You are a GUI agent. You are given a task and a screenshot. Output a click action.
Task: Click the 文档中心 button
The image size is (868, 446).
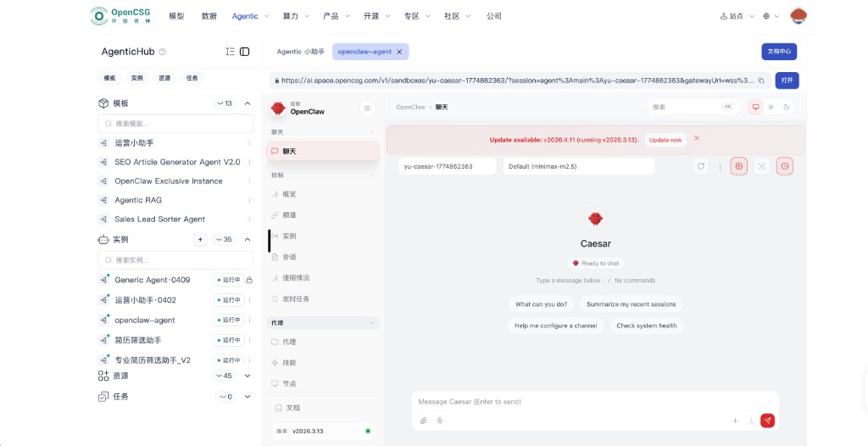(x=779, y=52)
